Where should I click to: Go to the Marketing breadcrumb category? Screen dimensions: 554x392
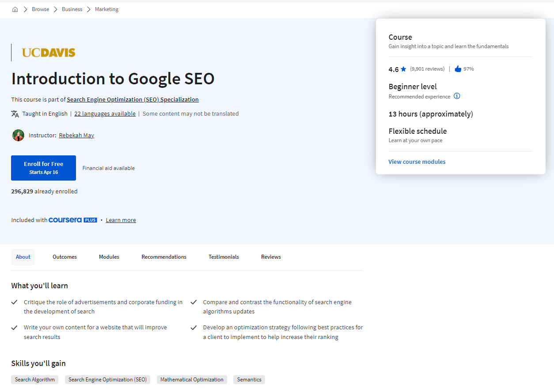[107, 9]
